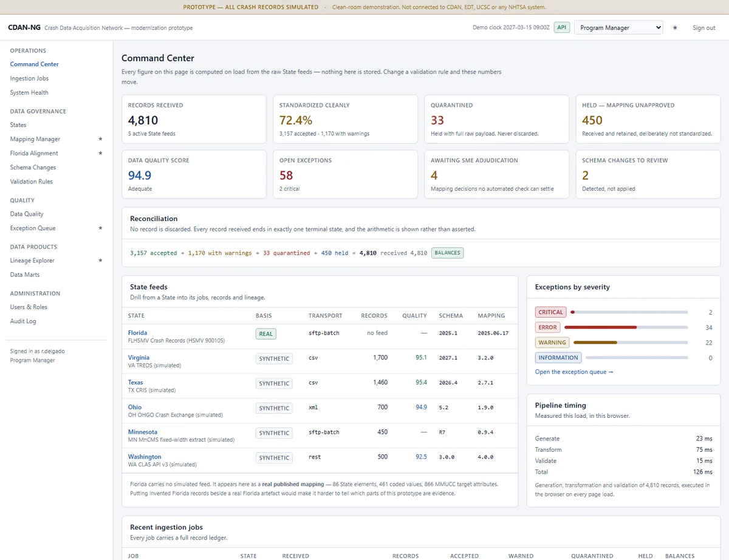The height and width of the screenshot is (560, 729).
Task: Open the Washington state feed
Action: pos(145,457)
